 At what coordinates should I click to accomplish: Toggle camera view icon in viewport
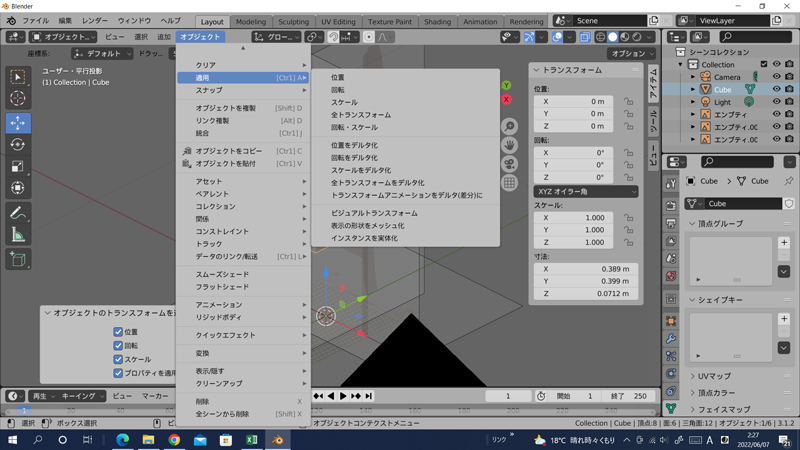coord(509,164)
